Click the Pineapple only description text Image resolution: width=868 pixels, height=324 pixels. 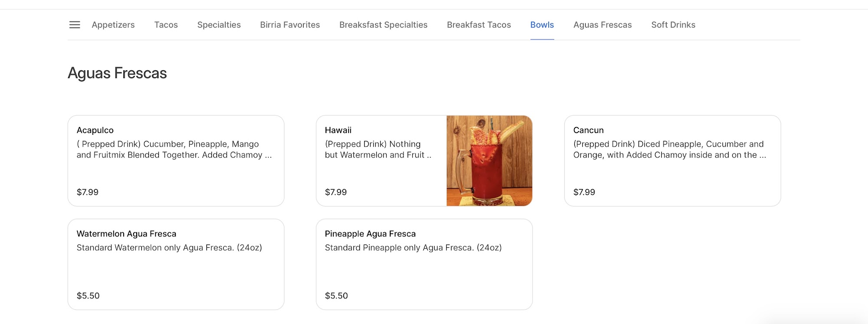413,248
